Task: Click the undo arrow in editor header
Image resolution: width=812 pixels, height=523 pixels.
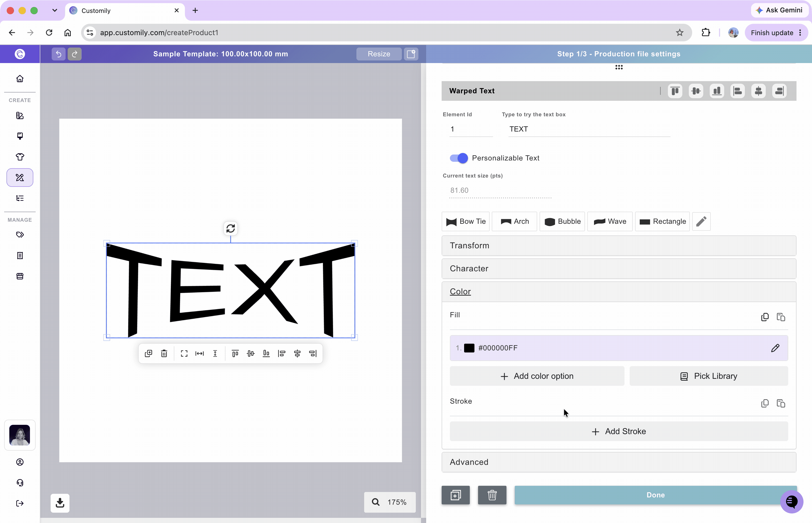Action: (58, 54)
